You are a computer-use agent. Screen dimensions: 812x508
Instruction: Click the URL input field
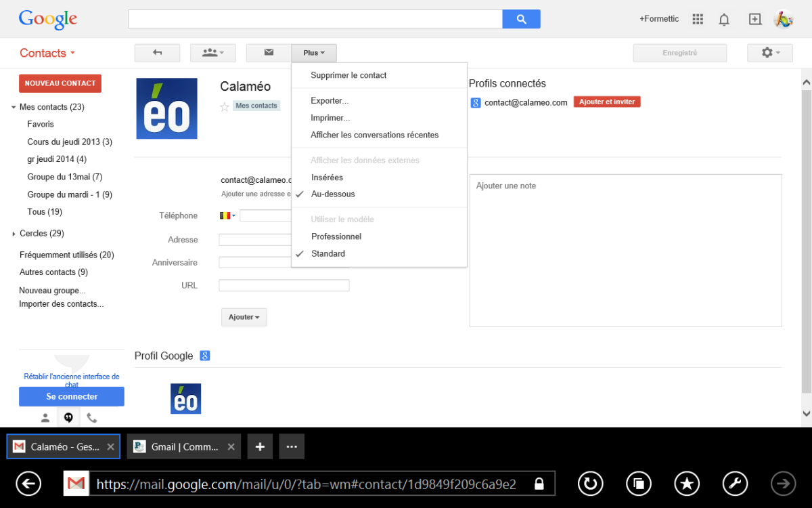[x=284, y=285]
